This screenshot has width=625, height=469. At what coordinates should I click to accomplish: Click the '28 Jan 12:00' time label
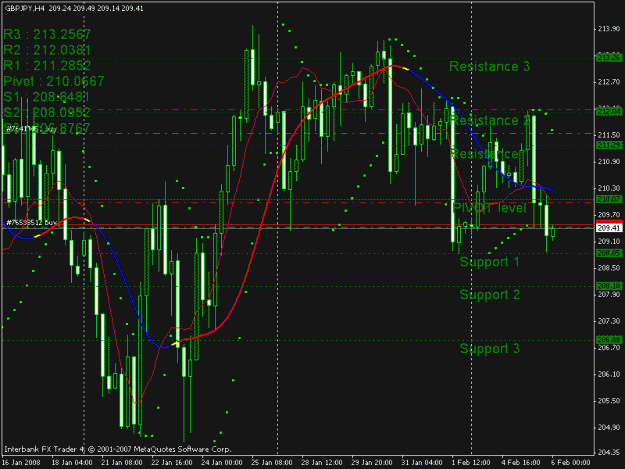click(x=322, y=463)
